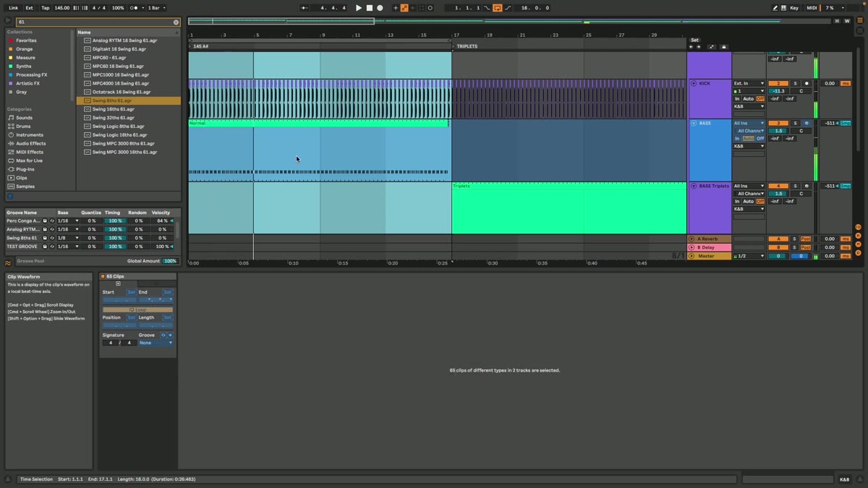Set KICK monitoring to In

click(737, 99)
